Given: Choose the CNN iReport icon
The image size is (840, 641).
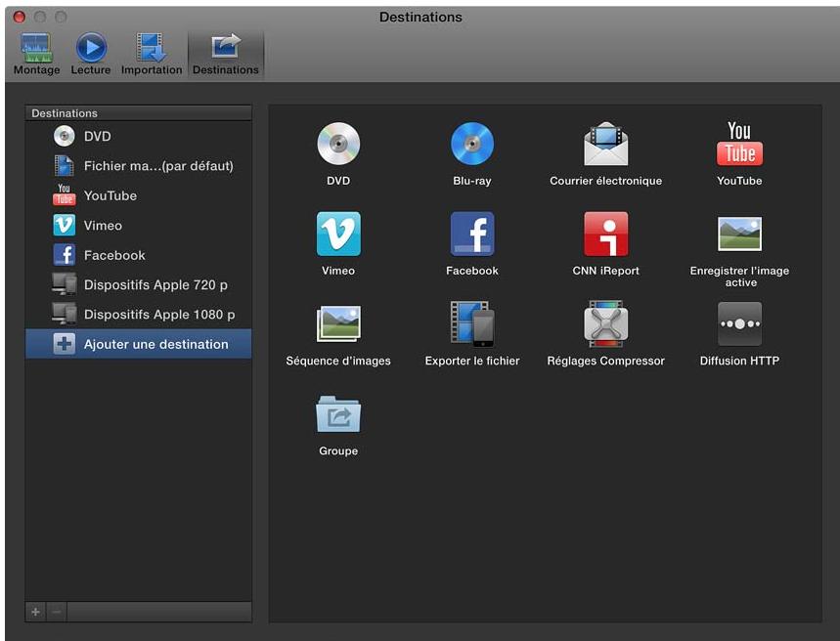Looking at the screenshot, I should pyautogui.click(x=606, y=234).
